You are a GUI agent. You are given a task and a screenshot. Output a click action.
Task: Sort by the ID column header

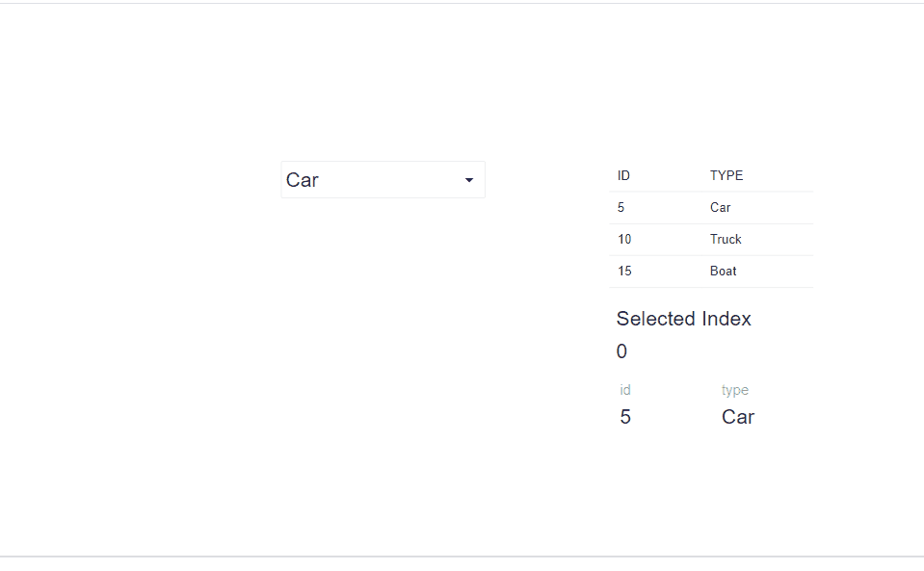[623, 176]
